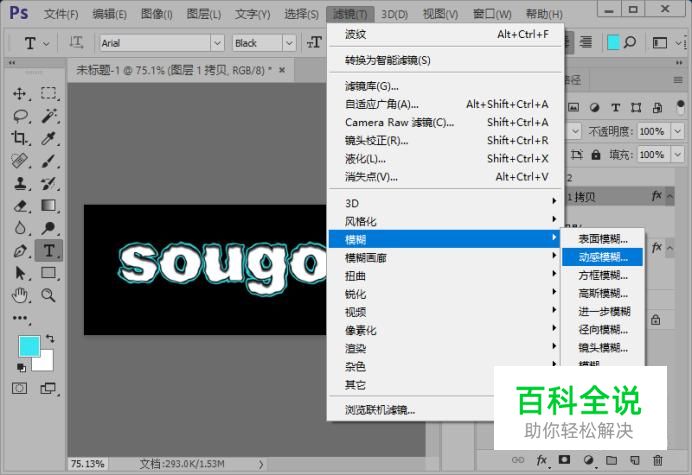The image size is (692, 475).
Task: Select the Crop tool
Action: click(20, 138)
